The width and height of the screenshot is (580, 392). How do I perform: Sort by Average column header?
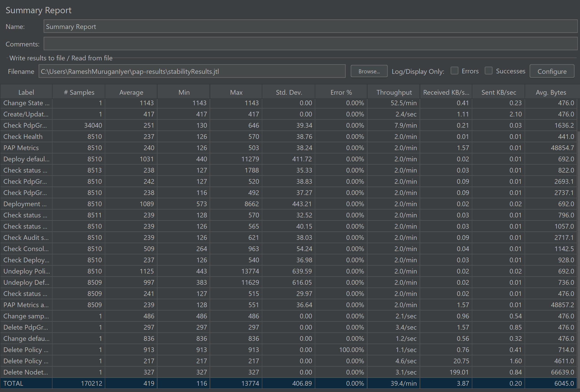click(x=131, y=92)
